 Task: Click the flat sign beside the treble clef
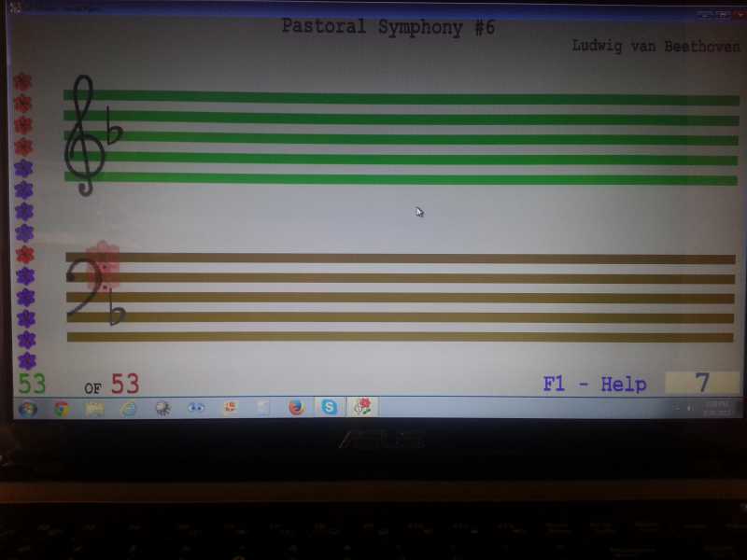[113, 126]
